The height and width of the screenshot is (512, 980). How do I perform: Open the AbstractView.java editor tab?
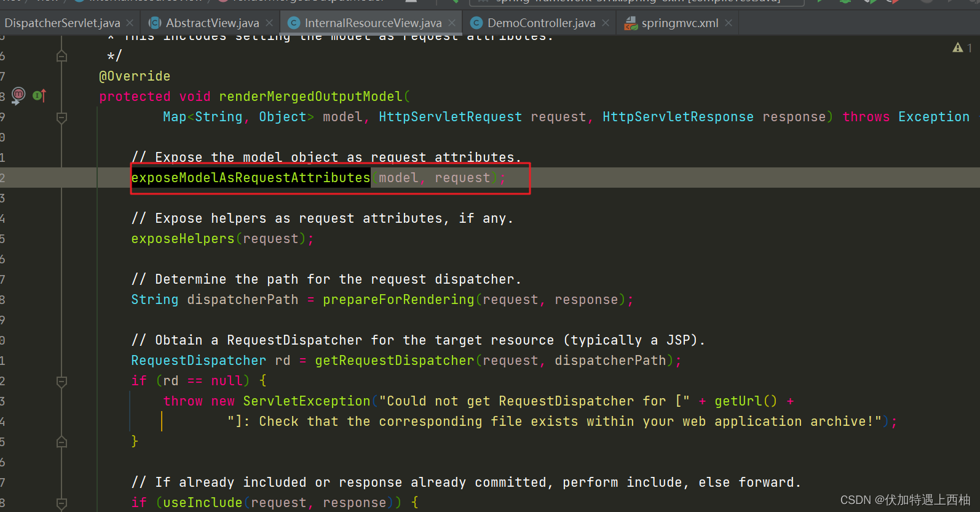pyautogui.click(x=212, y=23)
